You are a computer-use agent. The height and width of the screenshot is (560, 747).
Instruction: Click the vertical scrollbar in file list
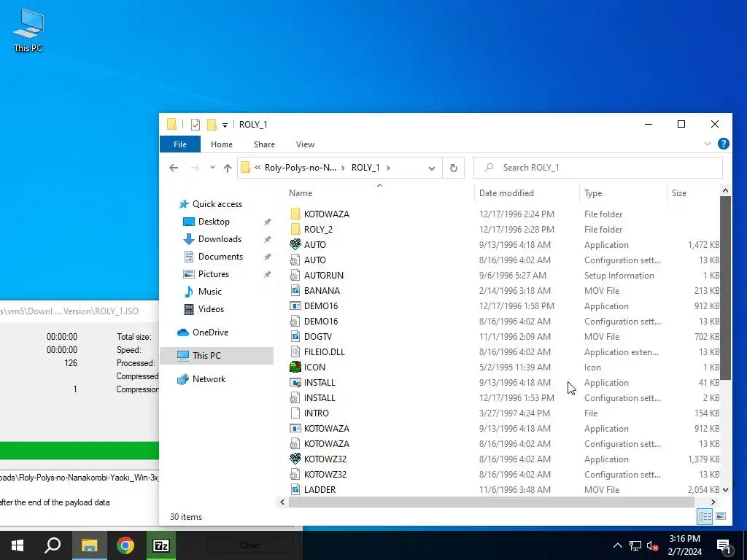(x=725, y=288)
